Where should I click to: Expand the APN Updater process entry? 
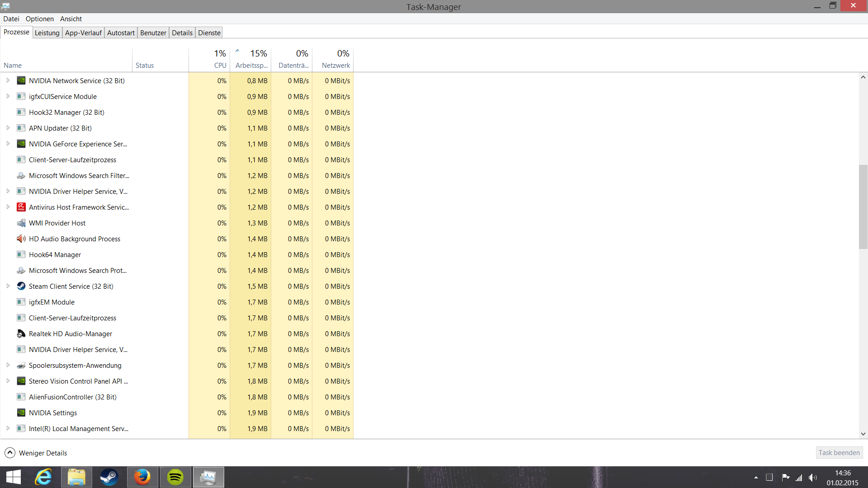[x=8, y=128]
